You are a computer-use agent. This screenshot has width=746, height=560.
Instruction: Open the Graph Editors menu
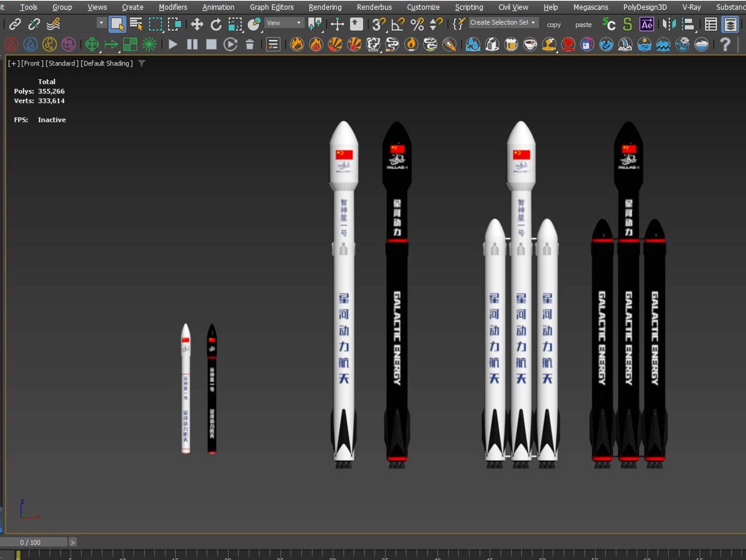[272, 7]
